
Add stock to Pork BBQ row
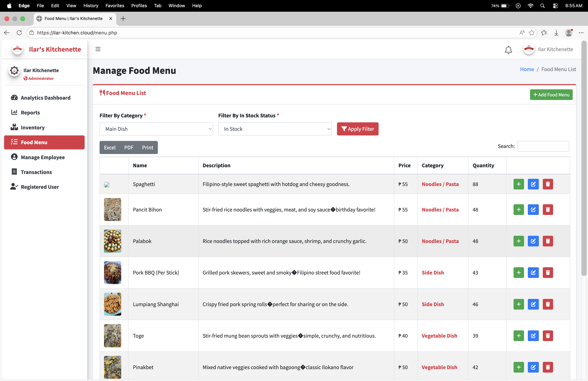[518, 272]
